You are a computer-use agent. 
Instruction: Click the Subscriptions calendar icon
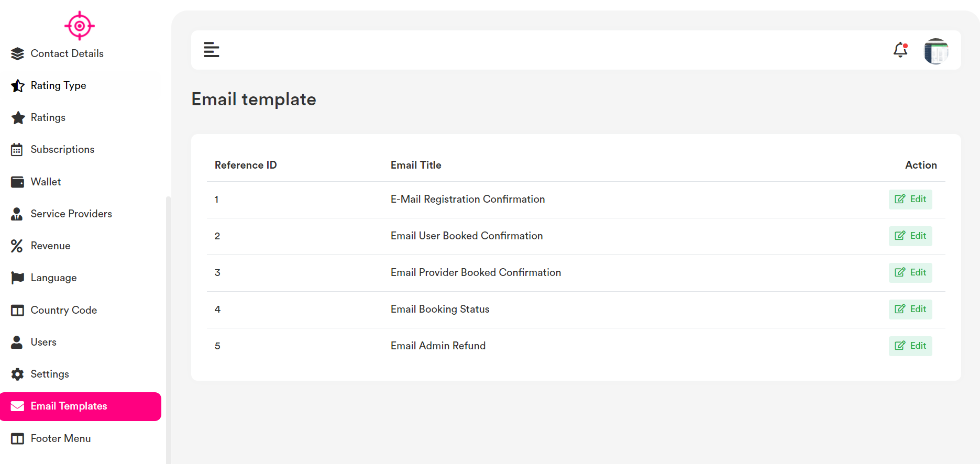point(17,150)
